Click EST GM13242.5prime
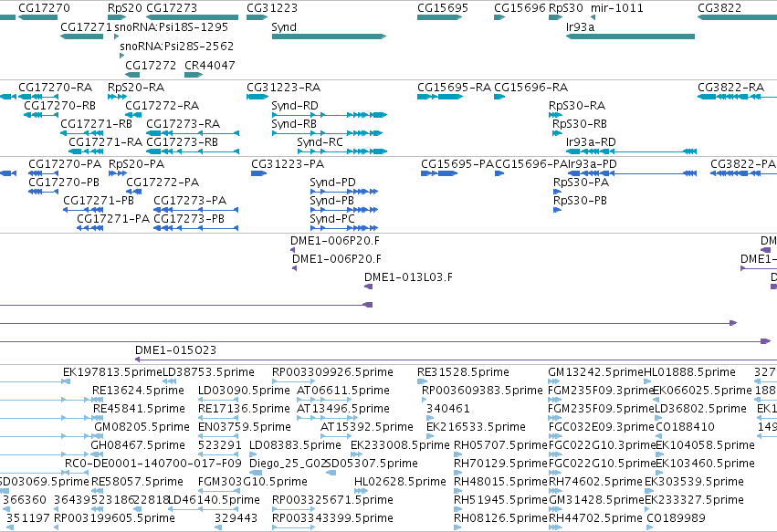The width and height of the screenshot is (777, 532). (596, 372)
